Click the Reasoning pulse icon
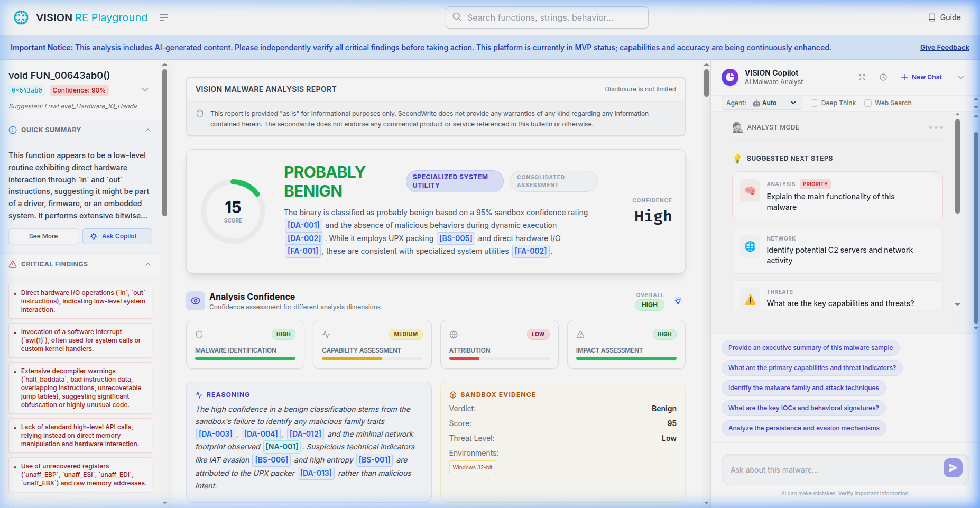 click(x=199, y=395)
